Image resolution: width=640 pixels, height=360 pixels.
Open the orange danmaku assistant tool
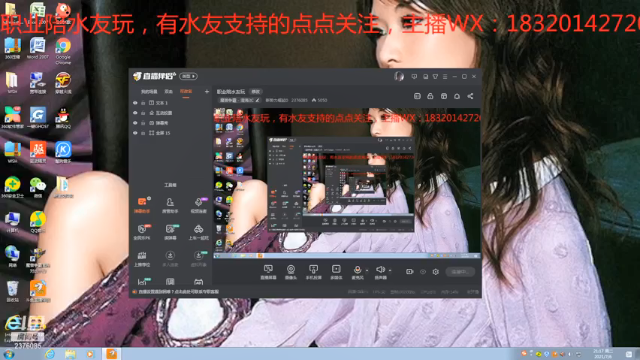click(142, 205)
